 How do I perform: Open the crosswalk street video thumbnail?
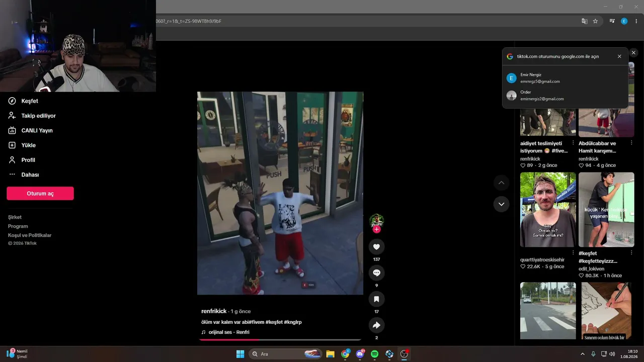pyautogui.click(x=548, y=311)
